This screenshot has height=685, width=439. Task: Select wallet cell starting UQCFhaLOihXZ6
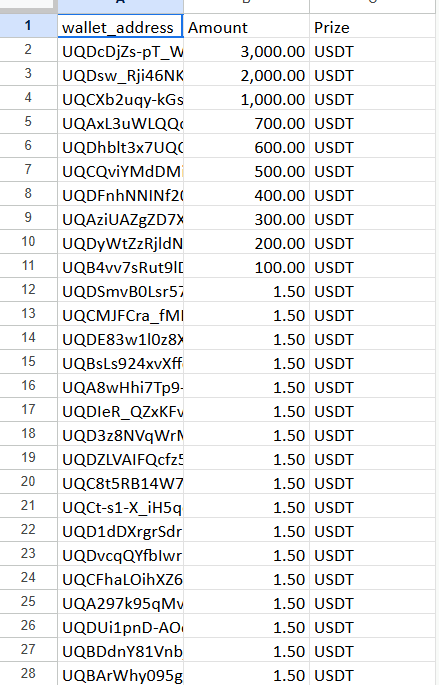[x=120, y=578]
